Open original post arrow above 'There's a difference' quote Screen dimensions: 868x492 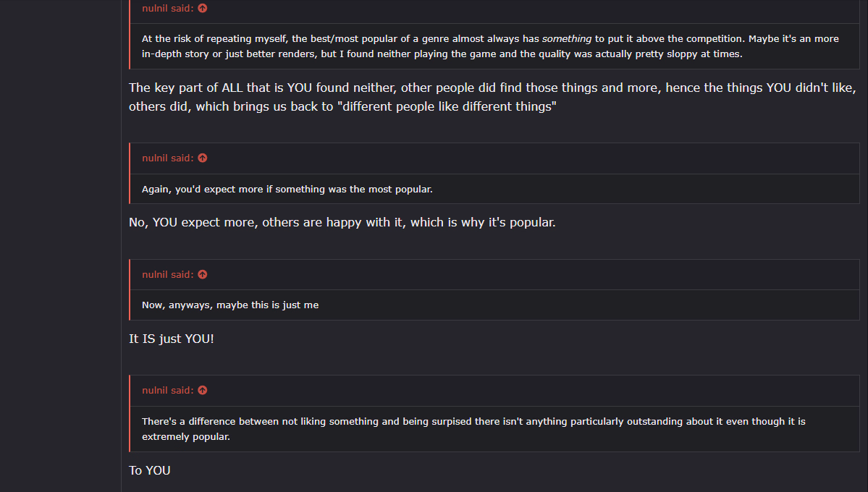pyautogui.click(x=203, y=390)
